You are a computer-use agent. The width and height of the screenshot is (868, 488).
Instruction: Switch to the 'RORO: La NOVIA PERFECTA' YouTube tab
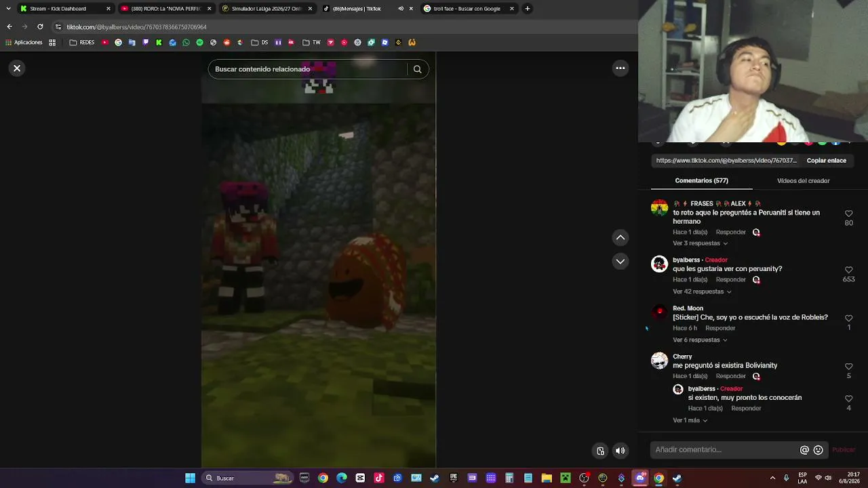coord(166,9)
